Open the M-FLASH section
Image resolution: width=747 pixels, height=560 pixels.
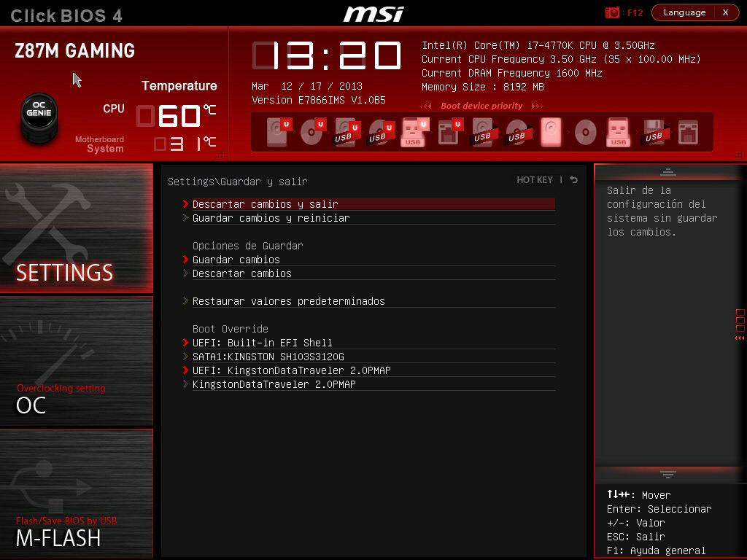click(76, 494)
